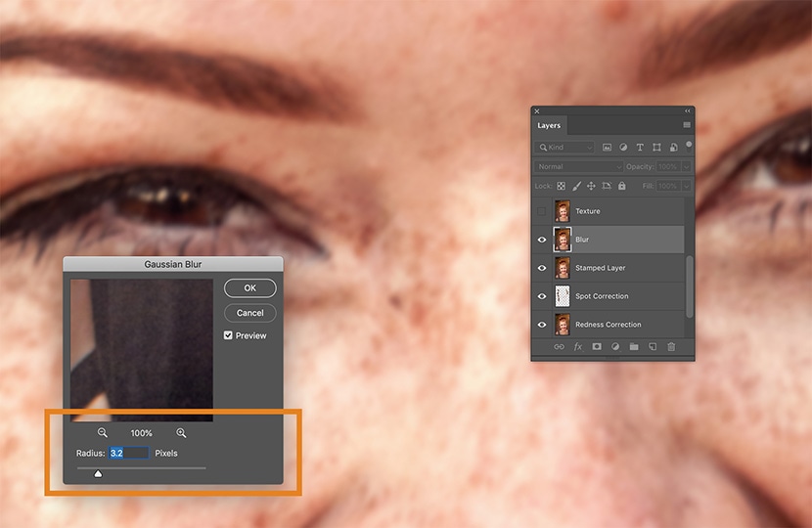Open the Layers panel options menu
Viewport: 812px width, 528px height.
pos(687,125)
